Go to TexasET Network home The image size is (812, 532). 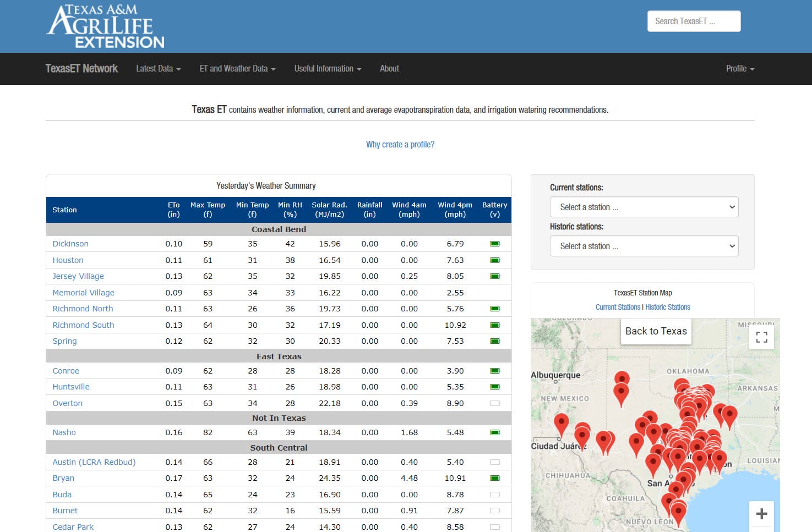click(x=81, y=68)
